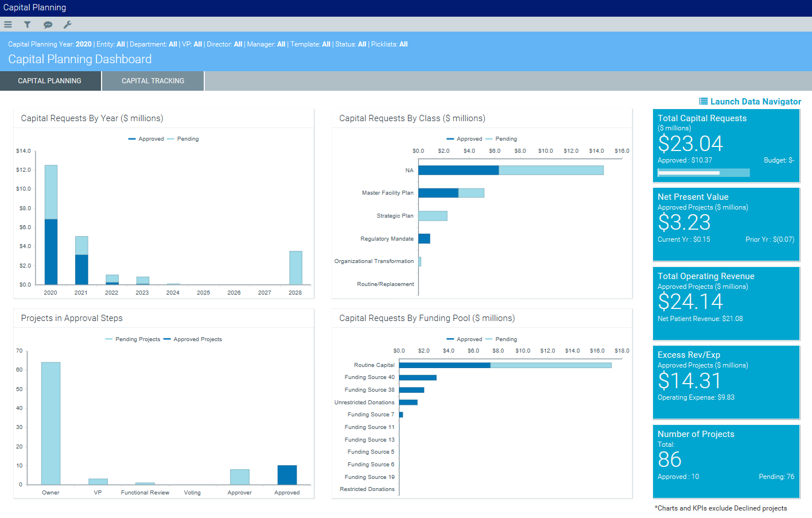Click the 2028 pending bar
The width and height of the screenshot is (812, 518).
click(x=296, y=268)
